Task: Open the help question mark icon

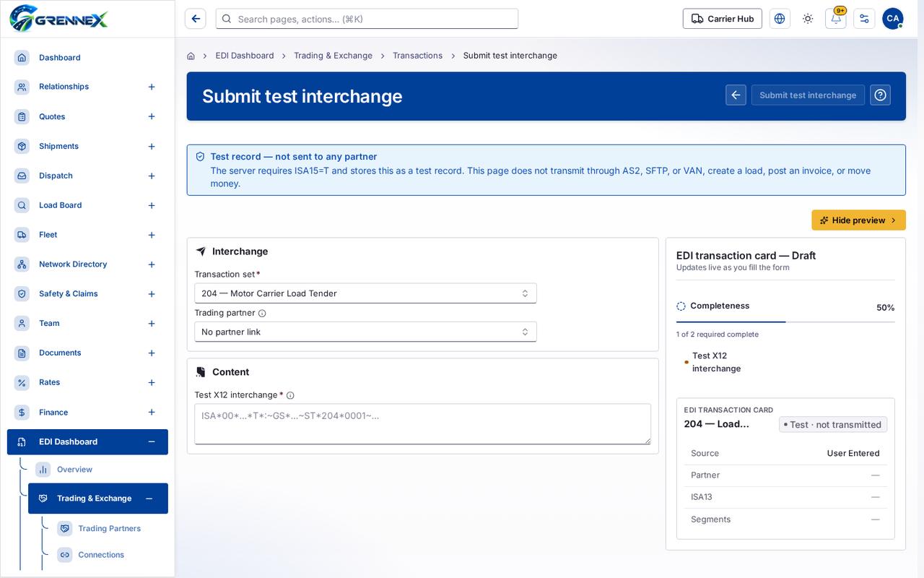Action: point(880,95)
